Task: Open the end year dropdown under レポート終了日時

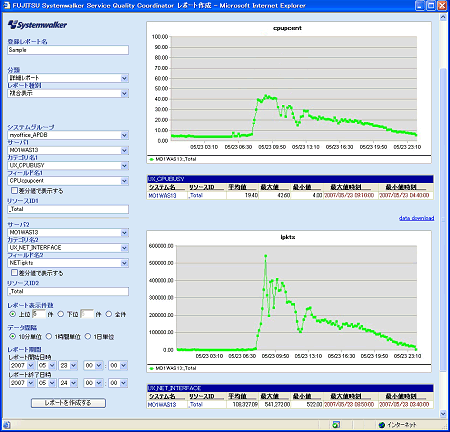Action: pyautogui.click(x=22, y=383)
